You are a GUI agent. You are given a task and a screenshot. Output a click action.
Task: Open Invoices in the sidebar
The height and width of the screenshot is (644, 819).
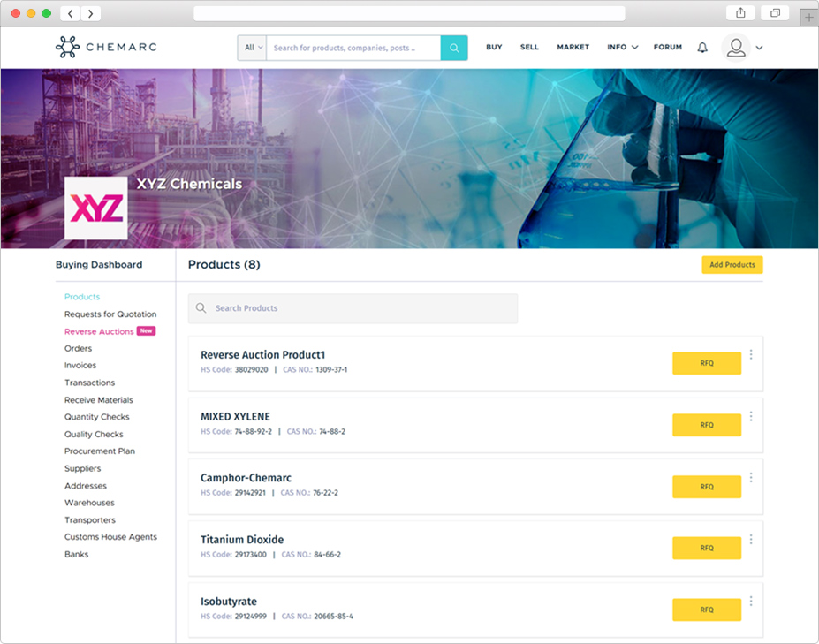tap(80, 365)
